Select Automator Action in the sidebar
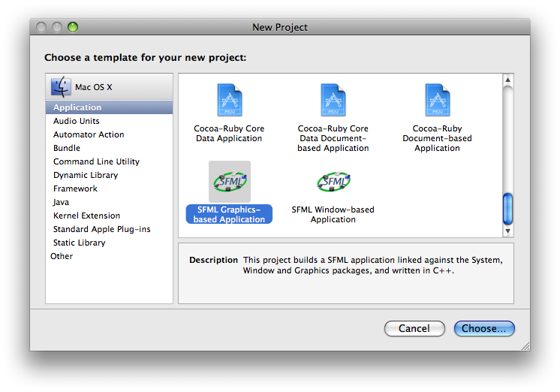This screenshot has width=560, height=392. pyautogui.click(x=89, y=134)
